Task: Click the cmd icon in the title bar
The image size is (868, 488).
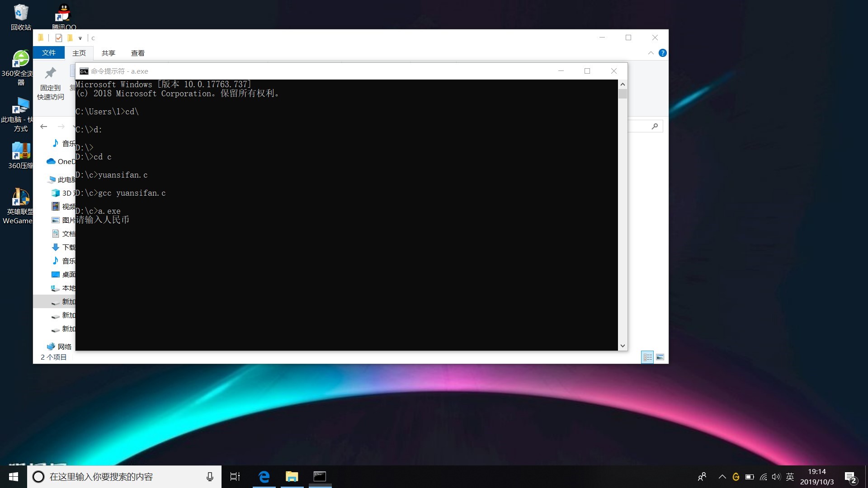Action: pos(84,71)
